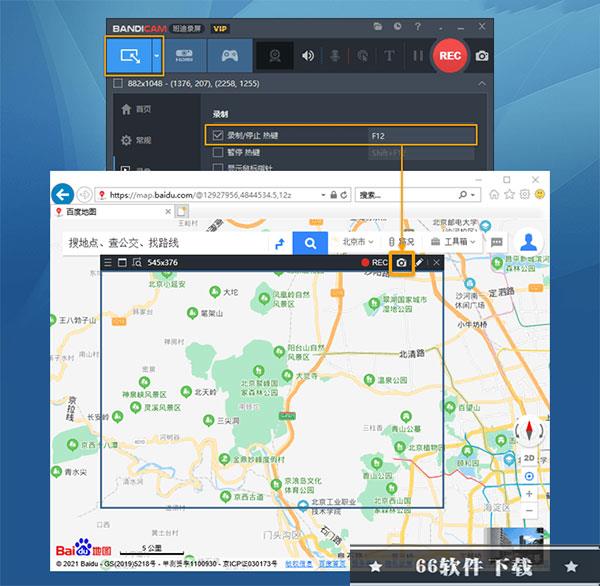This screenshot has height=586, width=600.
Task: Click the locate-me target icon on map
Action: (529, 476)
